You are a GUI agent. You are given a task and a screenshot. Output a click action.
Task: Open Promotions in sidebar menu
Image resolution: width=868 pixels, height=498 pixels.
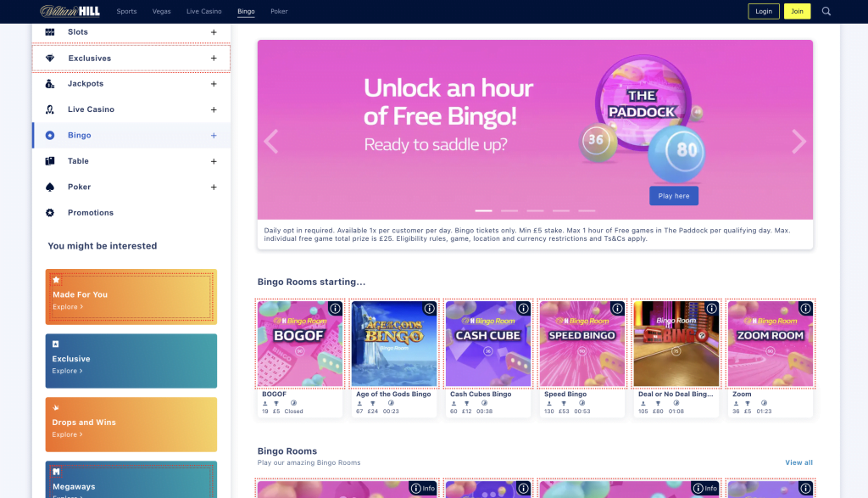pyautogui.click(x=91, y=213)
